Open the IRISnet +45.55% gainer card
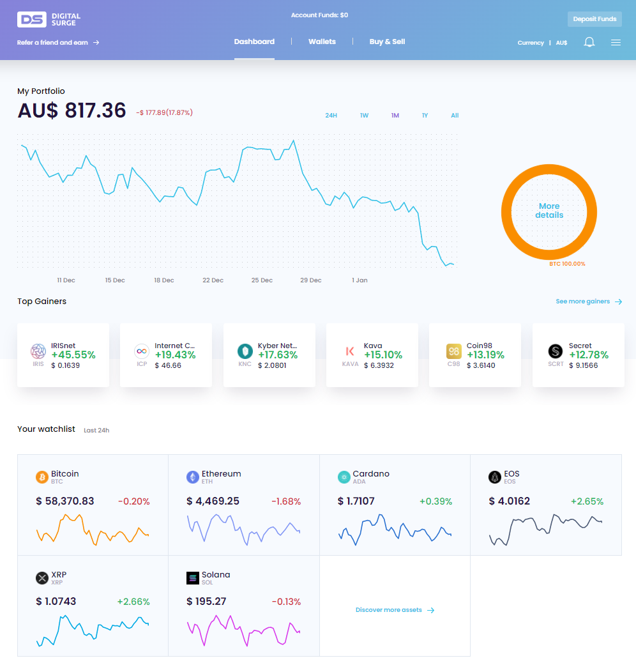Image resolution: width=636 pixels, height=672 pixels. pyautogui.click(x=63, y=355)
